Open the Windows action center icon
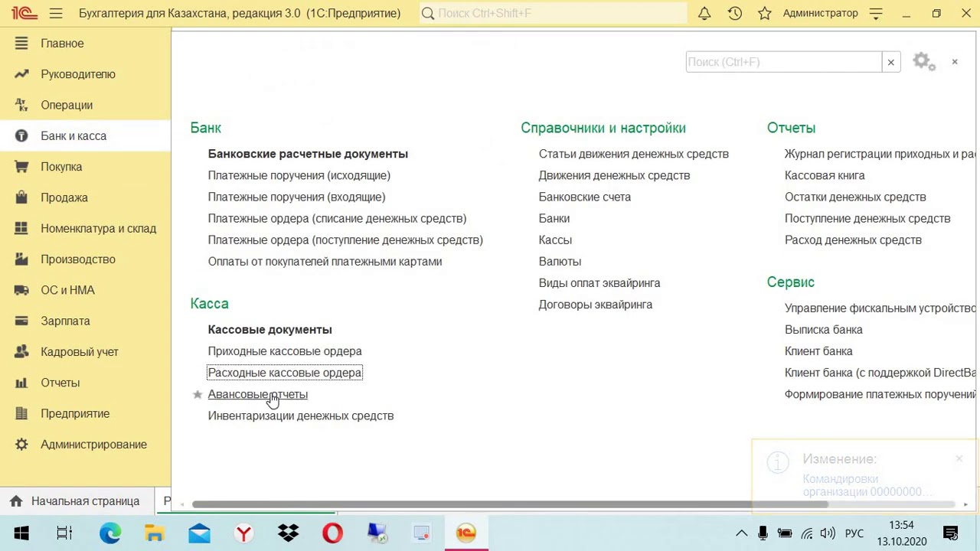The image size is (980, 551). [951, 533]
